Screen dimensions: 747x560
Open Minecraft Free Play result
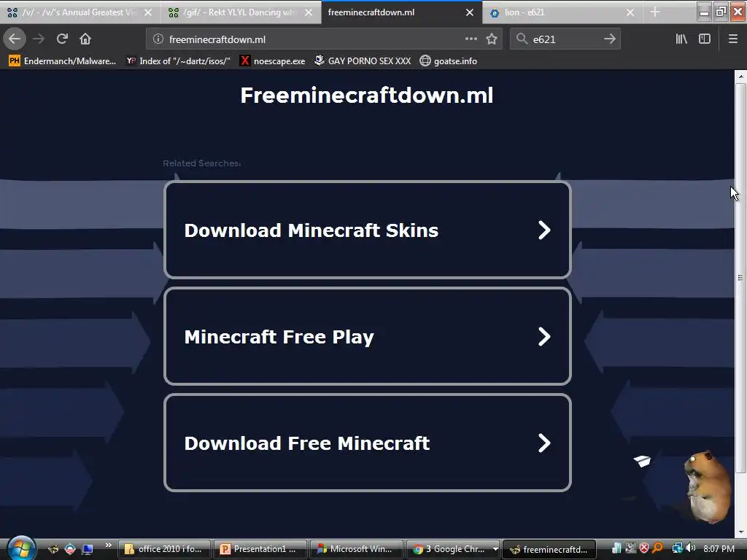coord(368,337)
